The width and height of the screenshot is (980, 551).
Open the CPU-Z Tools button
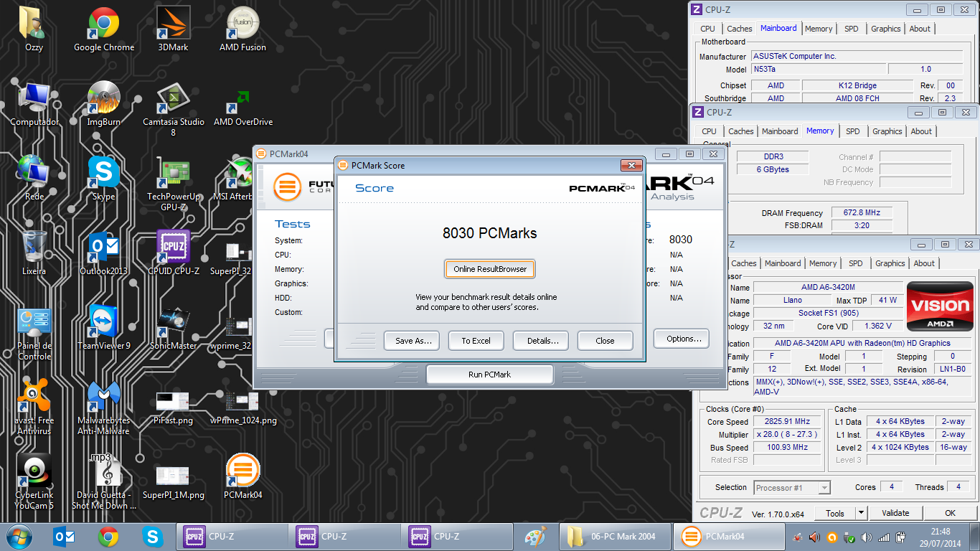835,513
